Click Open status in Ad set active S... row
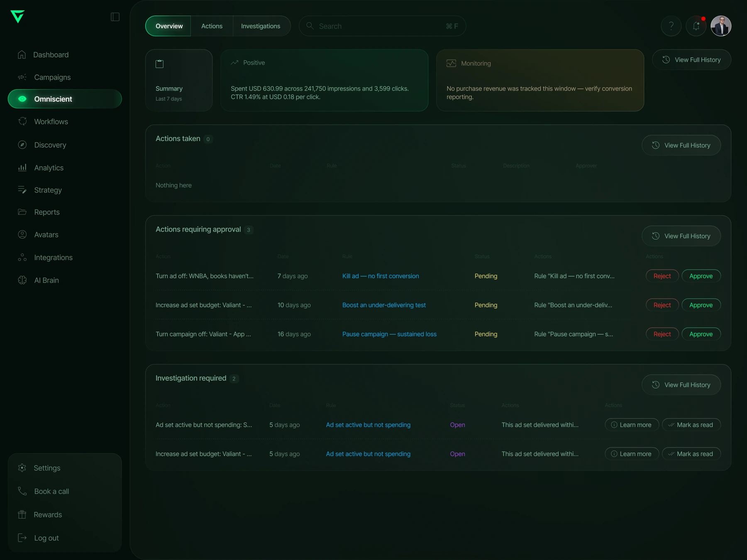The image size is (747, 560). tap(457, 425)
